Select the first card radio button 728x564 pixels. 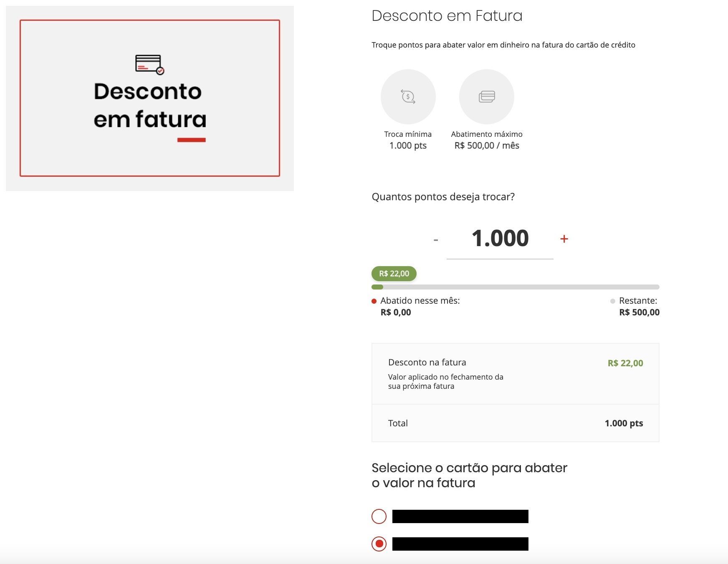pyautogui.click(x=379, y=516)
